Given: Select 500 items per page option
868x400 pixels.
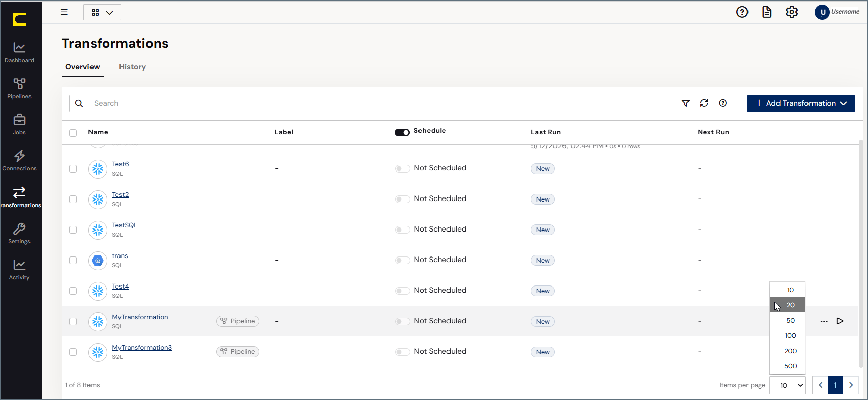Looking at the screenshot, I should tap(787, 366).
